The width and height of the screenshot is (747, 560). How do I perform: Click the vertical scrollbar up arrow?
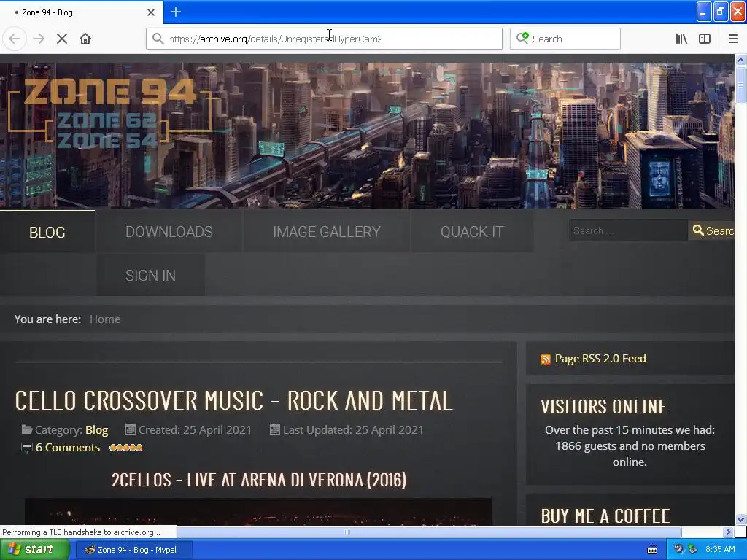point(741,60)
